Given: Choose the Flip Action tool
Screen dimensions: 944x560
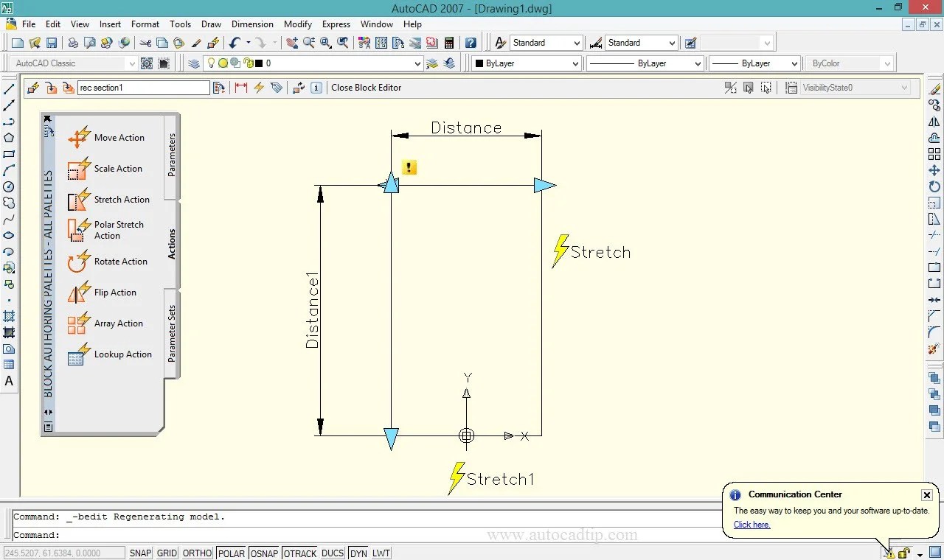Looking at the screenshot, I should click(102, 293).
